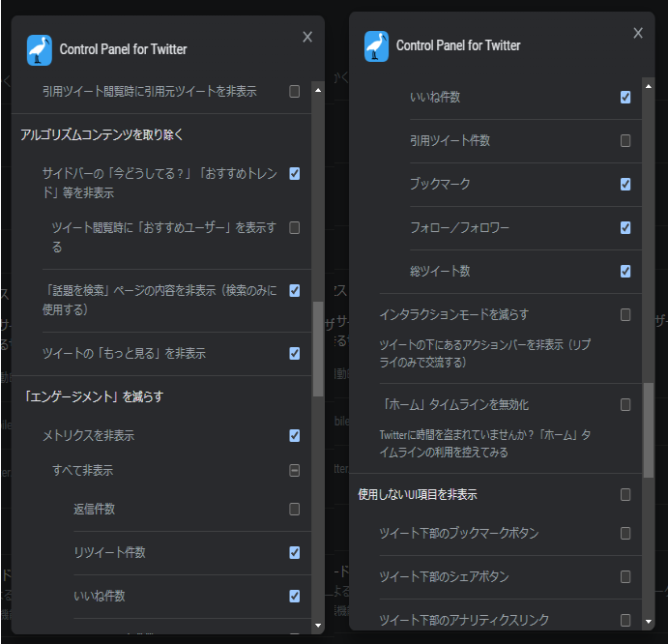Uncheck サイドバーの「今どうしてる?」等を非表示 checkbox
The width and height of the screenshot is (668, 644).
(295, 173)
